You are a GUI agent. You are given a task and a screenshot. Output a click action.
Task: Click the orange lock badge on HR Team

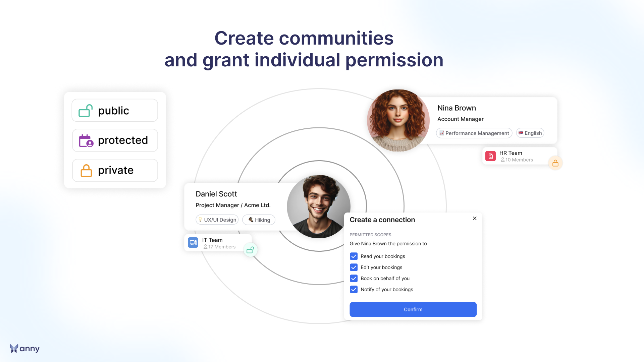555,163
